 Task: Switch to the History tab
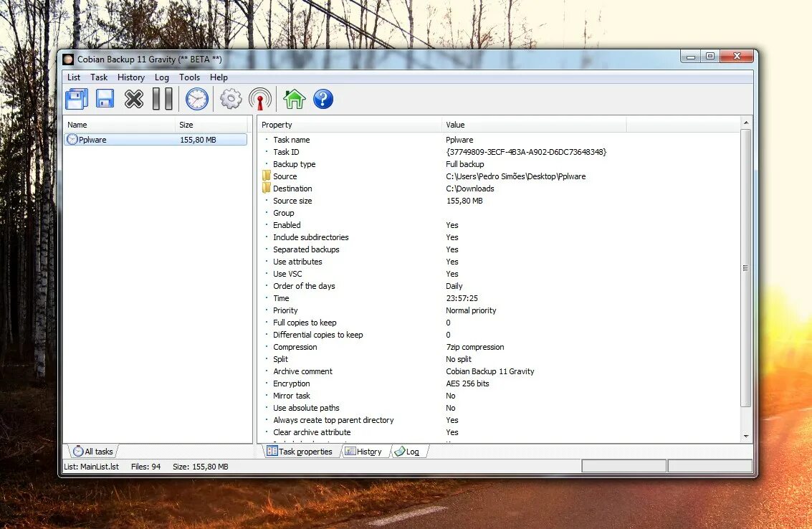tap(363, 452)
